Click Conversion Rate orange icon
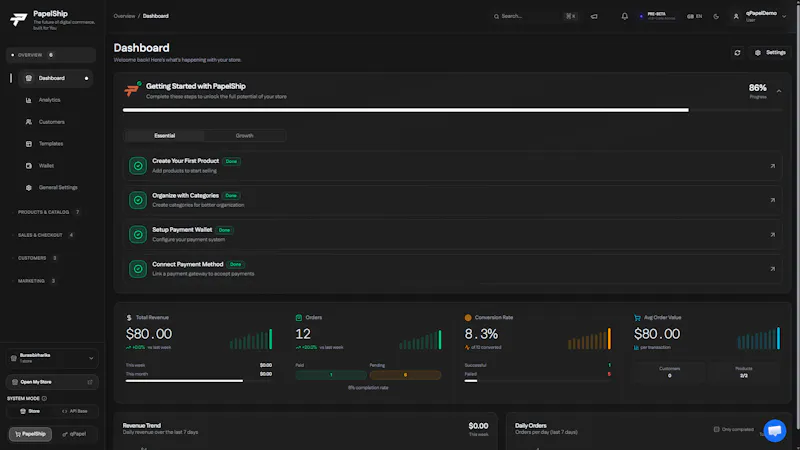Image resolution: width=800 pixels, height=450 pixels. pos(468,317)
